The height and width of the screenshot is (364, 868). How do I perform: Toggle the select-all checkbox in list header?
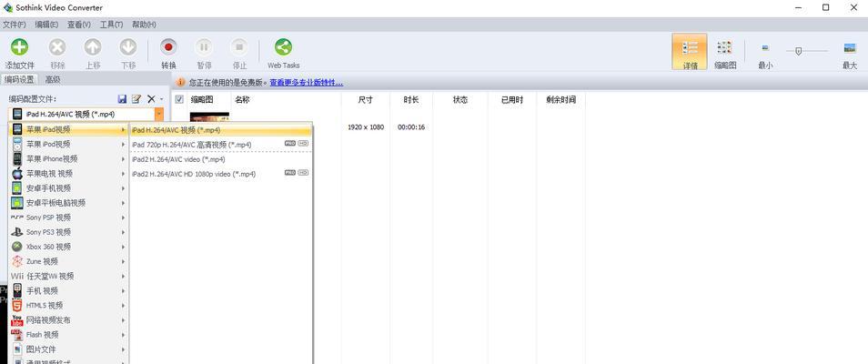pos(179,100)
